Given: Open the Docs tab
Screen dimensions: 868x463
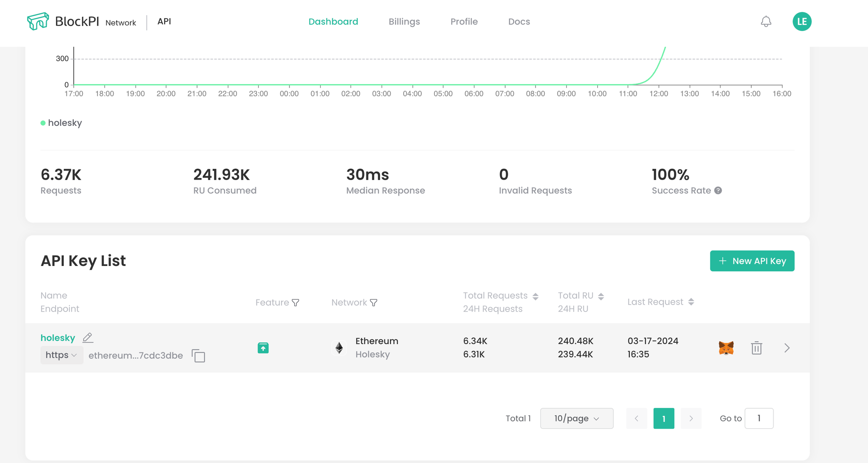Looking at the screenshot, I should (x=519, y=22).
